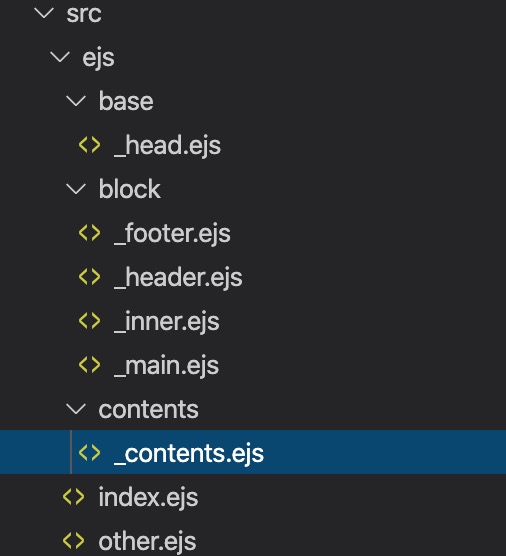Open the _head.ejs file
Screen dimensions: 506x556
tap(167, 145)
